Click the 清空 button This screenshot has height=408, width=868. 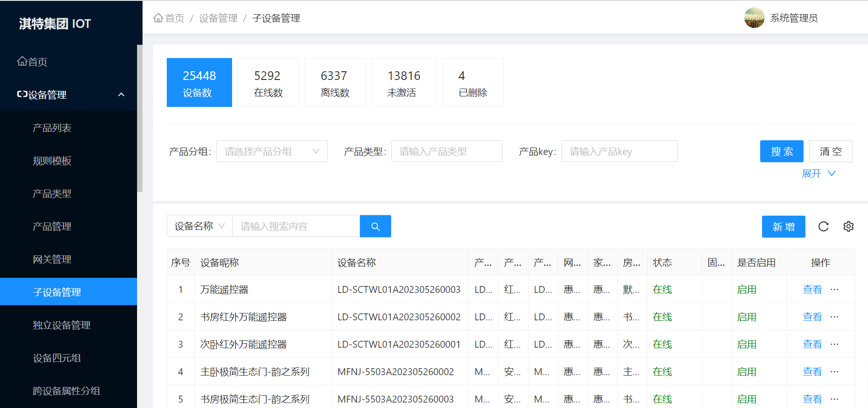831,151
